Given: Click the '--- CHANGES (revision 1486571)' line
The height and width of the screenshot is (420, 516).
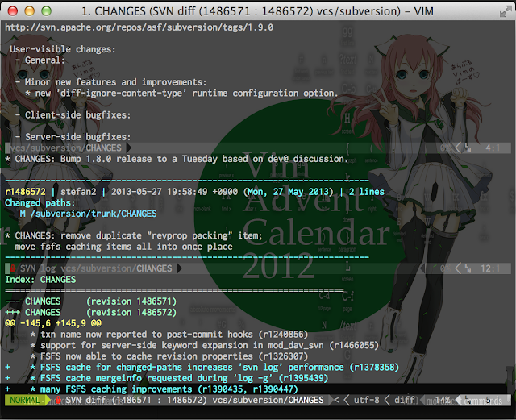Looking at the screenshot, I should pos(90,301).
